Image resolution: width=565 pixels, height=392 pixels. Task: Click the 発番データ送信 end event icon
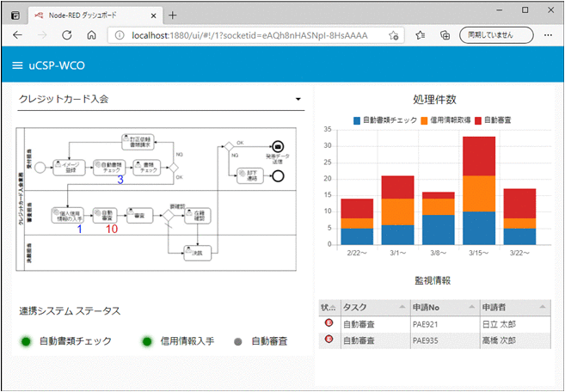click(278, 146)
